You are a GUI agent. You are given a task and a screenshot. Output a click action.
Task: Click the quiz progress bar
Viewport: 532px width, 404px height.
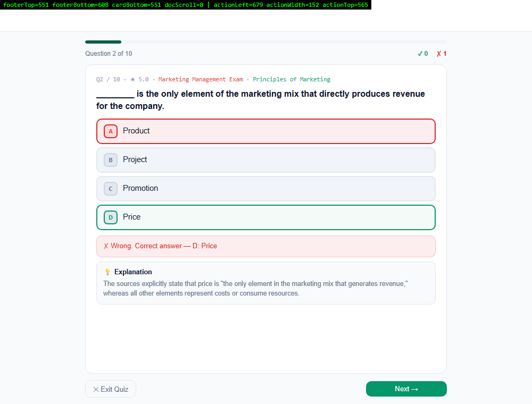[x=266, y=42]
